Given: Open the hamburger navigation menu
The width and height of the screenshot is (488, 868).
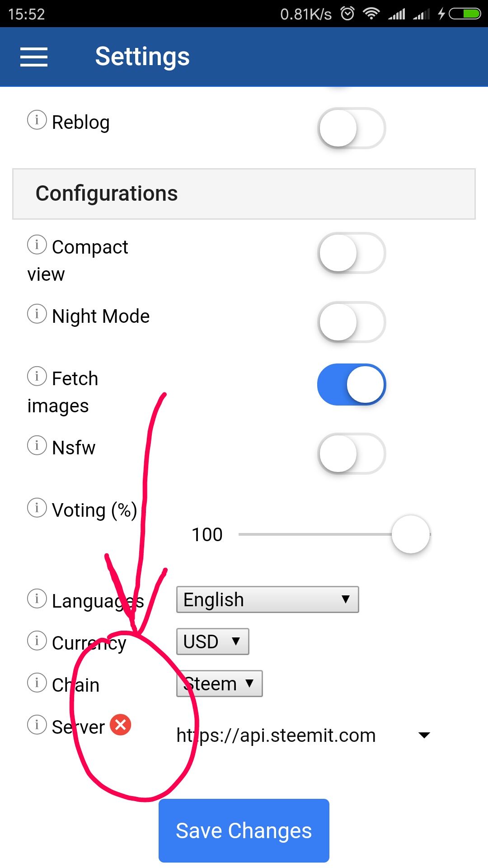Looking at the screenshot, I should coord(34,57).
